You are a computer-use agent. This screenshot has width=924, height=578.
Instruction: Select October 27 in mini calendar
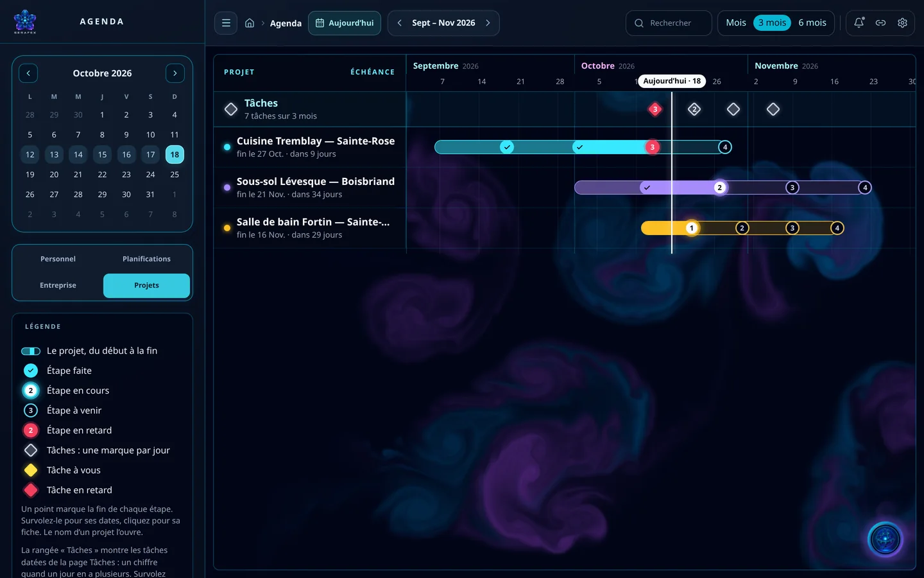click(54, 195)
